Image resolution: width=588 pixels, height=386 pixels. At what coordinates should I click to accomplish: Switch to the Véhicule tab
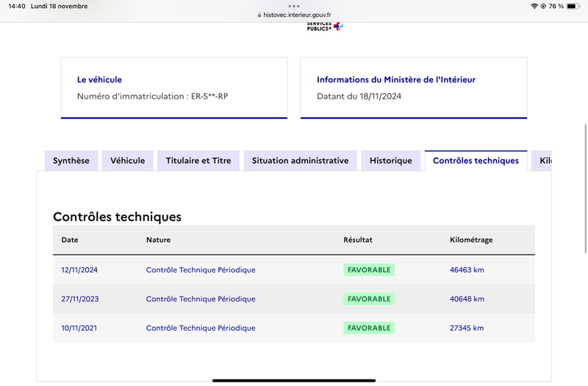[x=127, y=160]
